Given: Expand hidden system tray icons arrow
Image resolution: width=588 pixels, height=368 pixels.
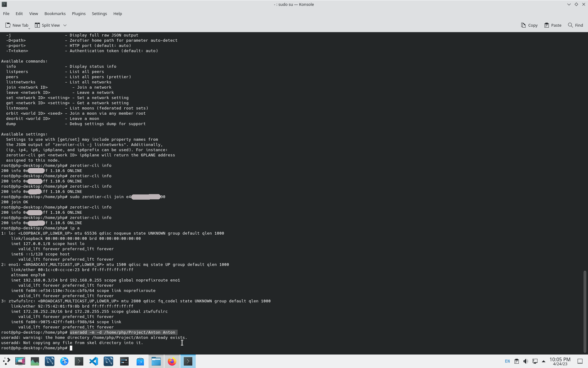Looking at the screenshot, I should (544, 361).
